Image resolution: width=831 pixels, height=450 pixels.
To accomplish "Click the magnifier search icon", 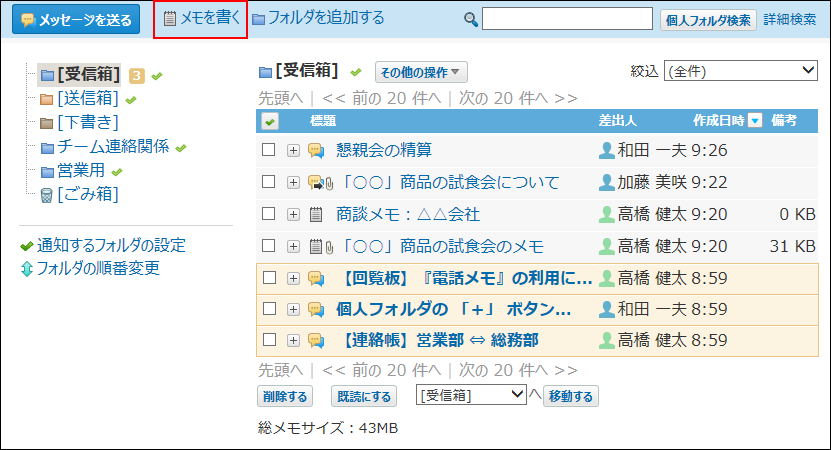I will click(x=471, y=20).
